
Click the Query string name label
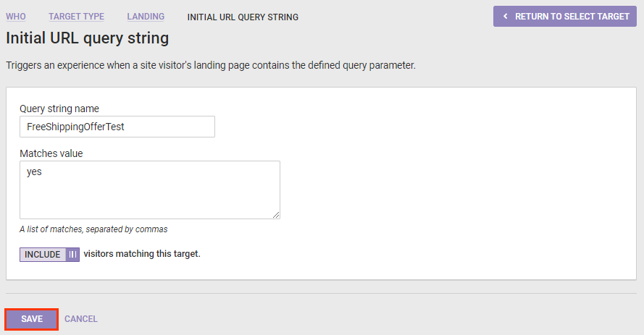coord(59,109)
